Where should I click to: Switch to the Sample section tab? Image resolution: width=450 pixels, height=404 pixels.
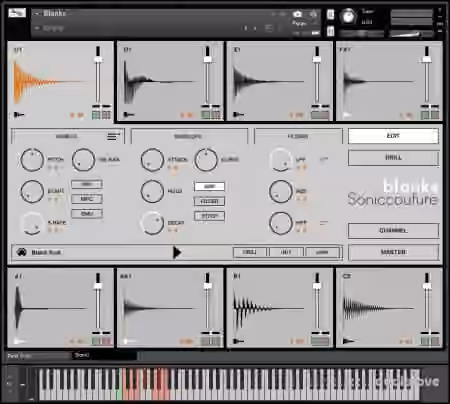67,136
